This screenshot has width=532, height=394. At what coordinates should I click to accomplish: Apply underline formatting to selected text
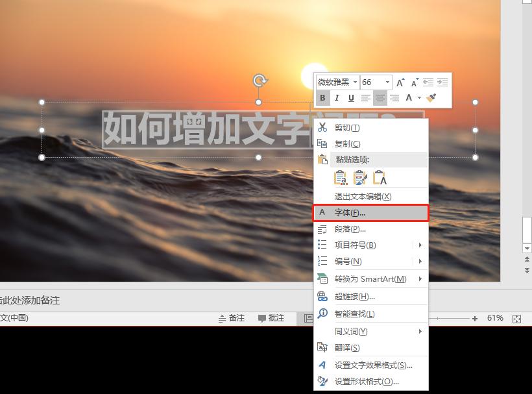click(350, 98)
